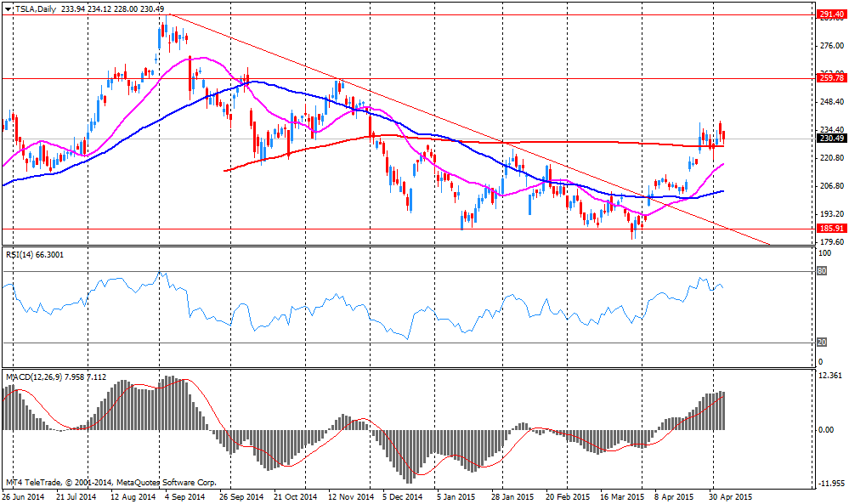Click the 8 Apr 2015 date label
Viewport: 849px width, 504px height.
(674, 496)
